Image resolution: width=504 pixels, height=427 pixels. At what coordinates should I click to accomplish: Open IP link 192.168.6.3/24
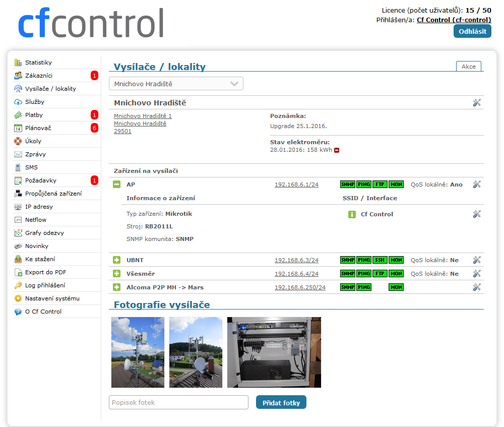coord(296,260)
